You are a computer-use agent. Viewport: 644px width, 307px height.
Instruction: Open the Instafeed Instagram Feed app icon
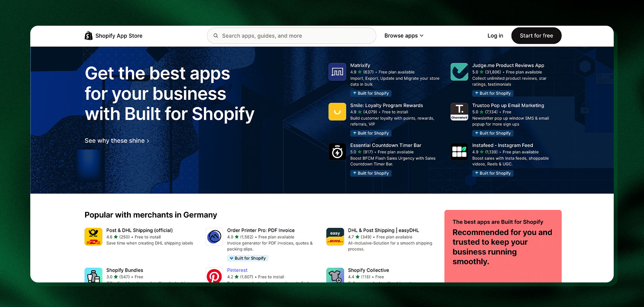(459, 152)
